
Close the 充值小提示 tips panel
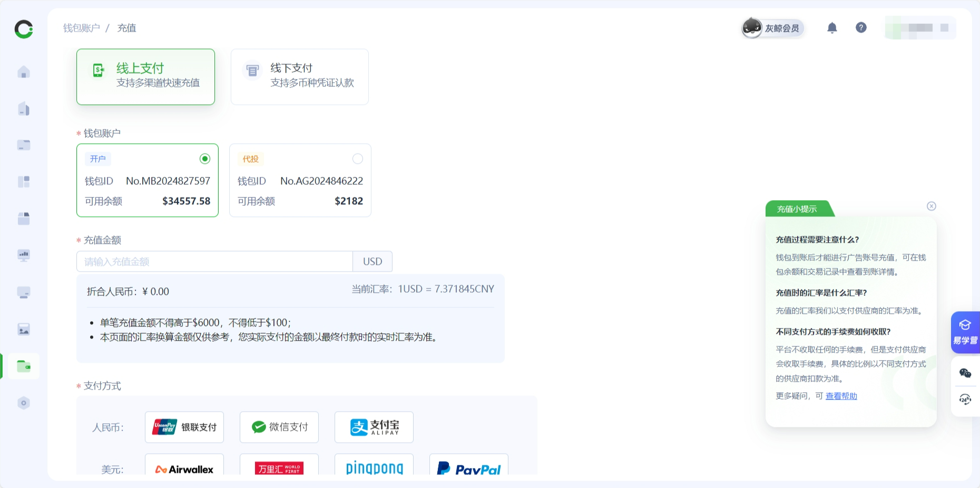click(x=932, y=206)
